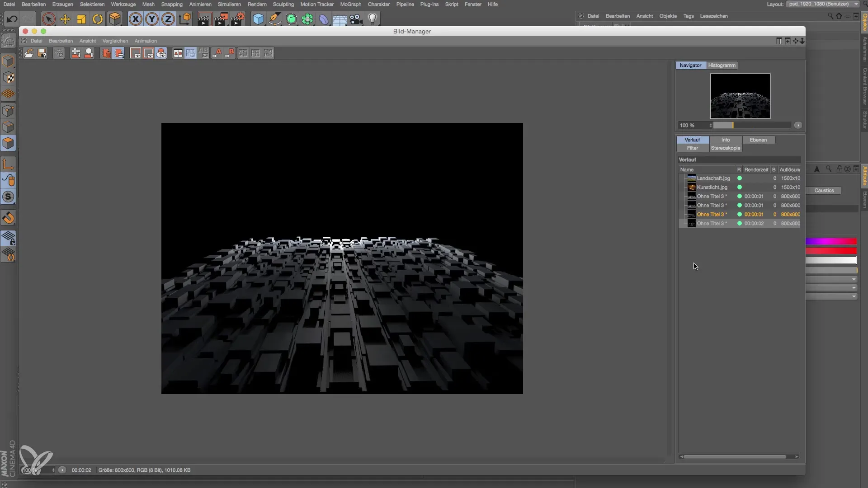Viewport: 868px width, 488px height.
Task: Switch to the Filter tab
Action: tap(693, 148)
